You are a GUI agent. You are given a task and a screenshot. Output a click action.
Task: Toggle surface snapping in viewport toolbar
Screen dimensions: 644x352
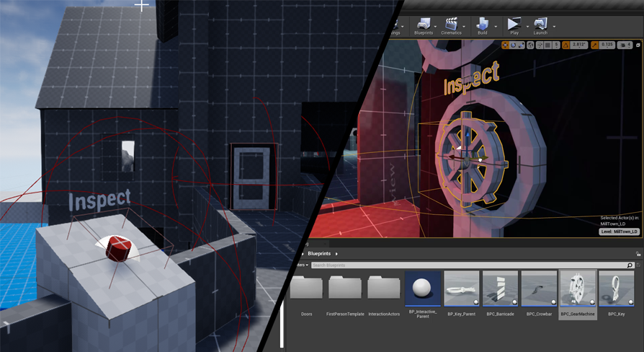click(540, 45)
